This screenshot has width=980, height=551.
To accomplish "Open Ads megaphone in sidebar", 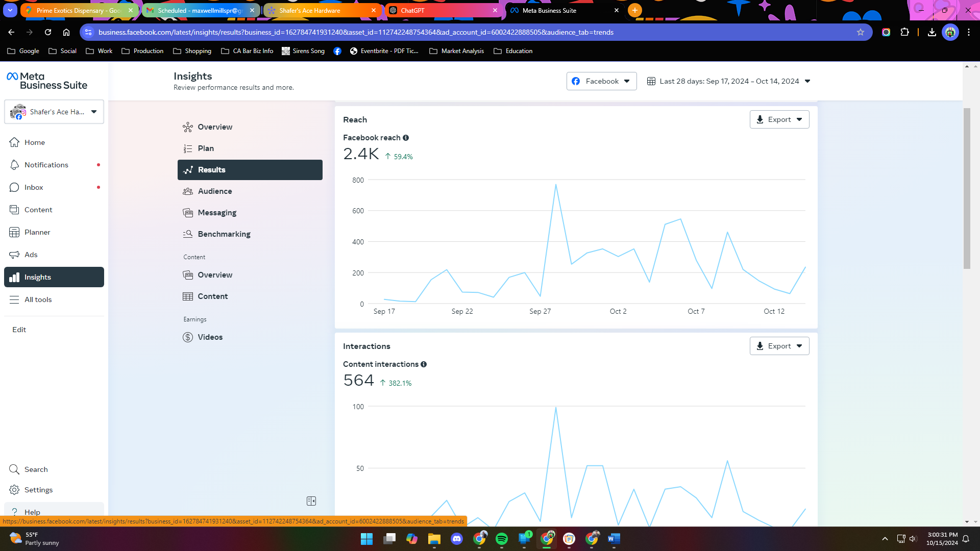I will [x=14, y=255].
